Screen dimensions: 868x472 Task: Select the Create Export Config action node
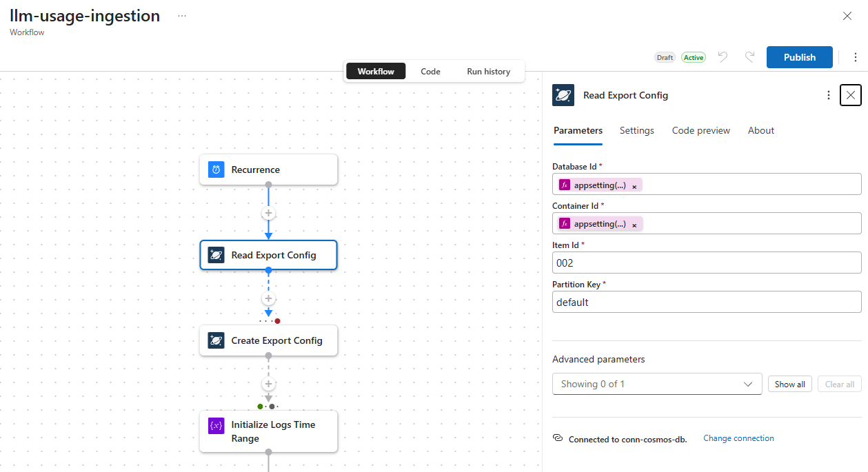click(x=269, y=340)
